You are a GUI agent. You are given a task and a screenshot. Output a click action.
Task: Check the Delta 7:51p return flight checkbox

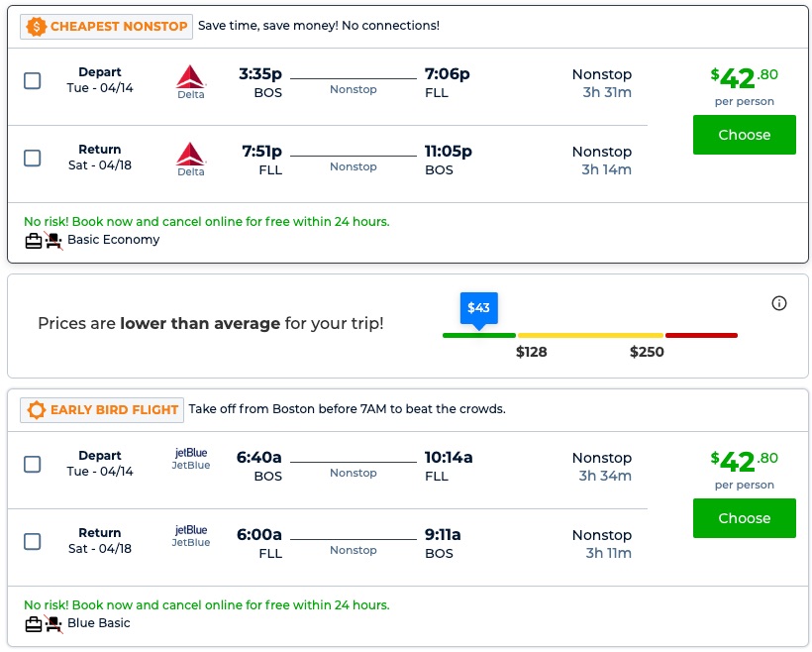tap(33, 159)
